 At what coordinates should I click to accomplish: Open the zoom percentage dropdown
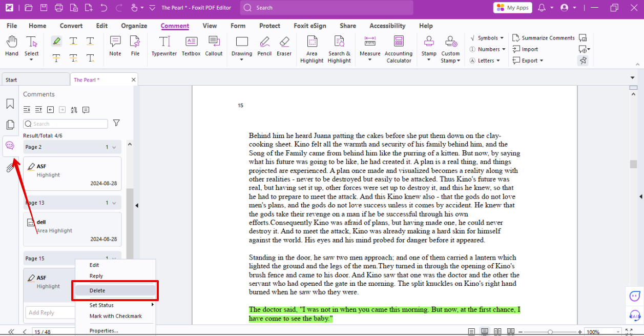pos(618,331)
